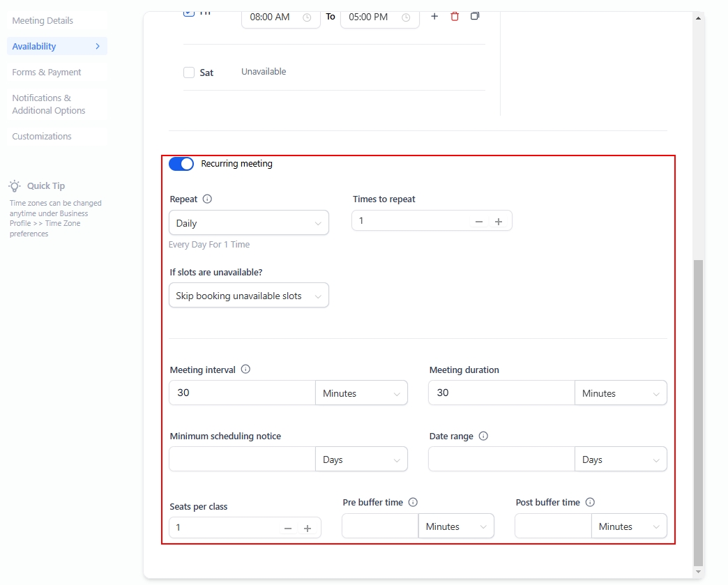Click the Minimum scheduling notice input field
Image resolution: width=728 pixels, height=585 pixels.
click(x=242, y=459)
